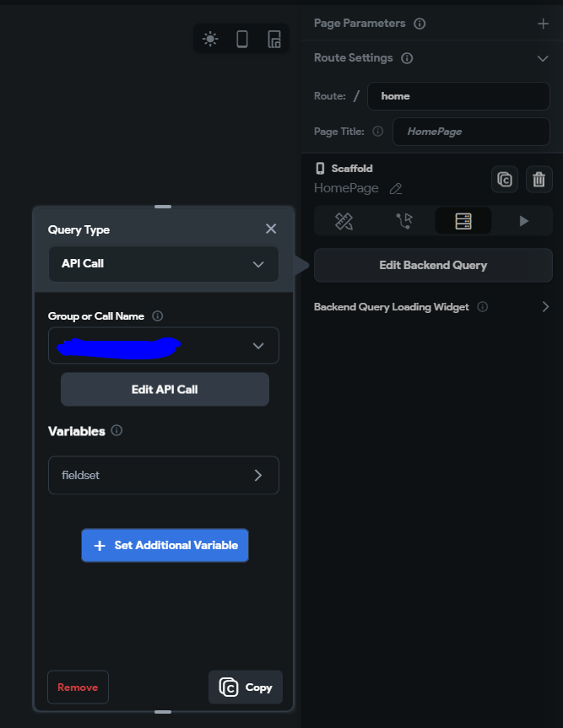Click the Edit API Call button
563x728 pixels.
[x=164, y=389]
